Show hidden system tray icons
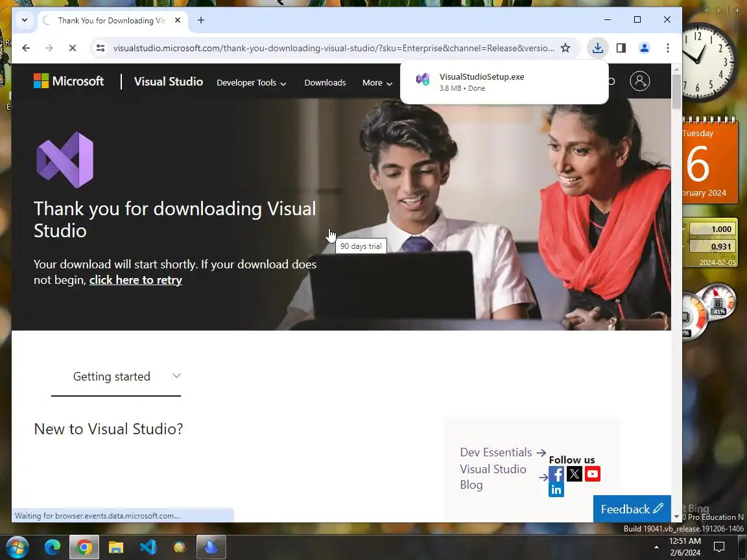 tap(656, 547)
